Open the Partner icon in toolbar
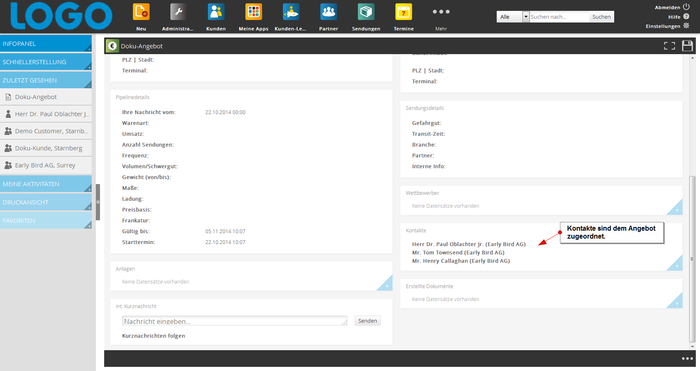 (329, 12)
